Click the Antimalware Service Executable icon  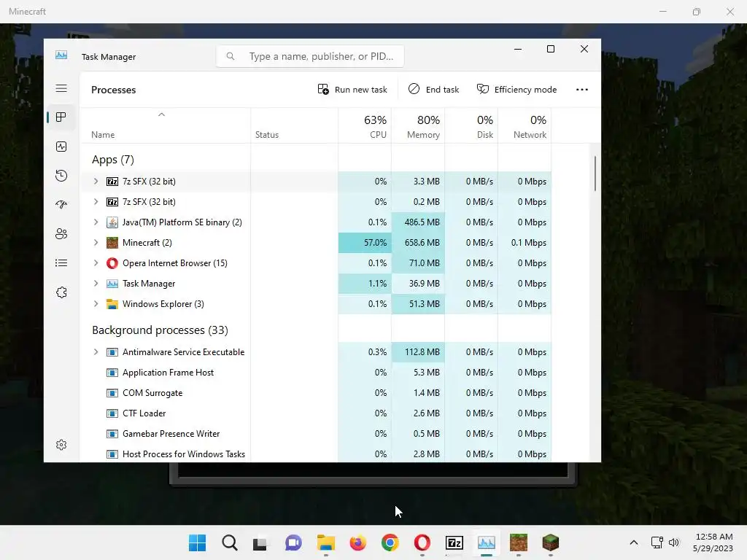pos(112,352)
